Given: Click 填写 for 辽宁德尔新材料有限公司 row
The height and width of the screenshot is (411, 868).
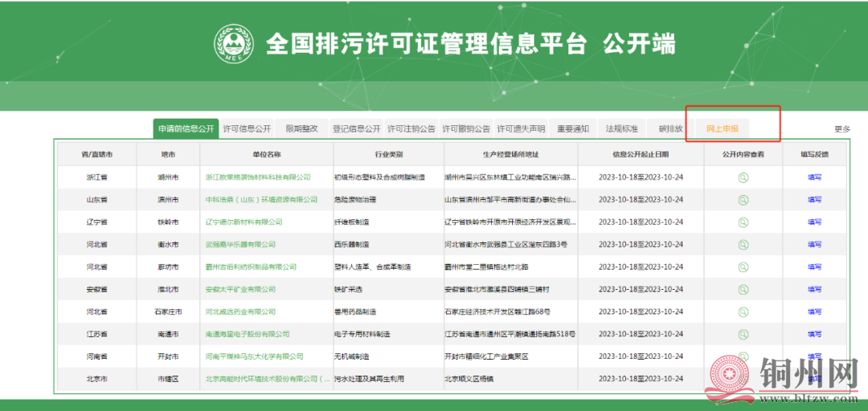Looking at the screenshot, I should [814, 222].
